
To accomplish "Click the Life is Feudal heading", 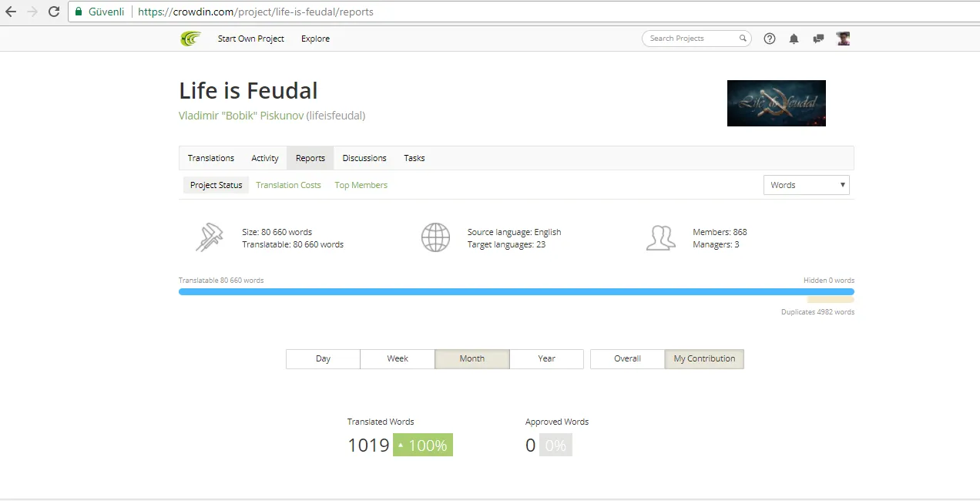I will 248,91.
